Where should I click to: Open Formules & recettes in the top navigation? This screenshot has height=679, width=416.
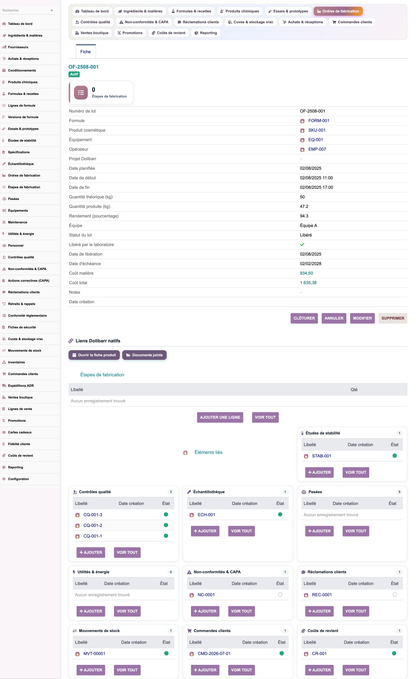[x=191, y=11]
